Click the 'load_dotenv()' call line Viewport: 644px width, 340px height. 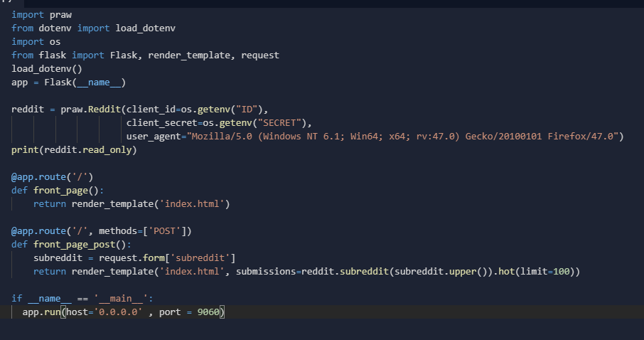(47, 69)
